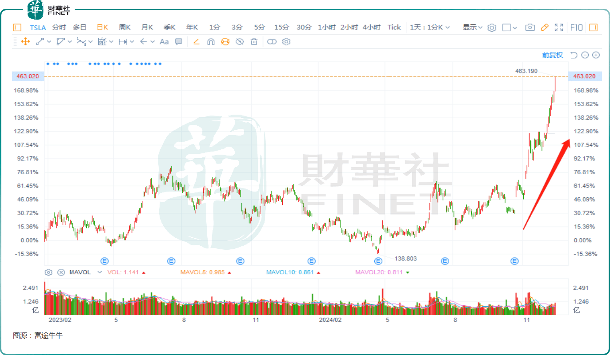Viewport: 610px width, 364px height.
Task: Switch to the 30分 interval
Action: [x=304, y=28]
